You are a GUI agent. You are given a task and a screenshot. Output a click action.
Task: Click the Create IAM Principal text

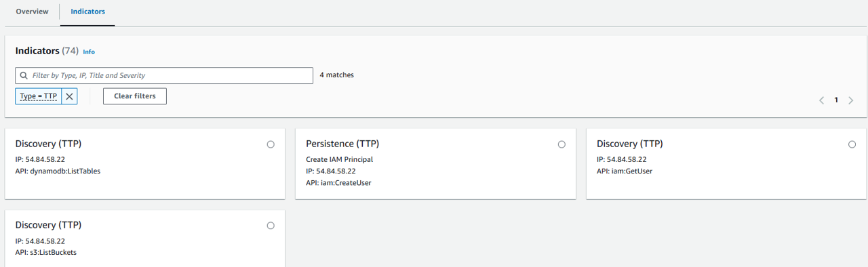pyautogui.click(x=340, y=159)
